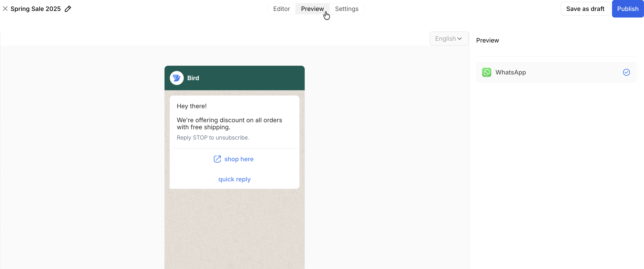Click the chevron arrow next to English
This screenshot has width=644, height=269.
pyautogui.click(x=460, y=39)
